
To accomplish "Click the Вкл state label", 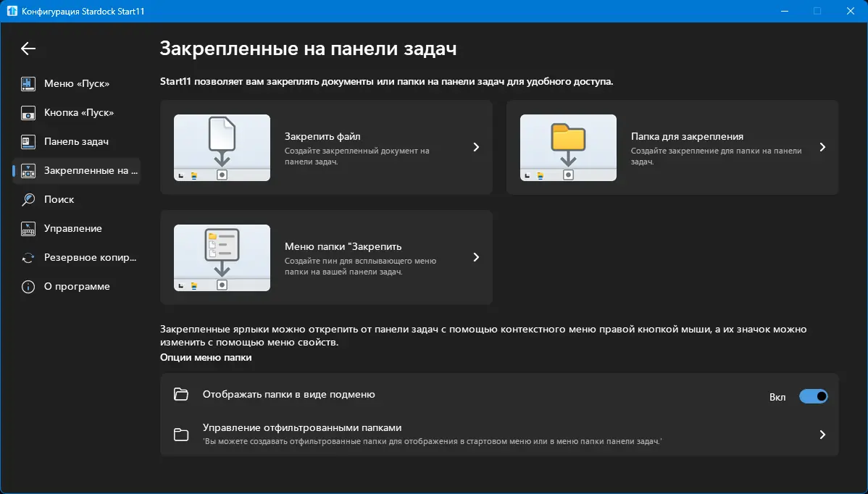I will click(777, 397).
